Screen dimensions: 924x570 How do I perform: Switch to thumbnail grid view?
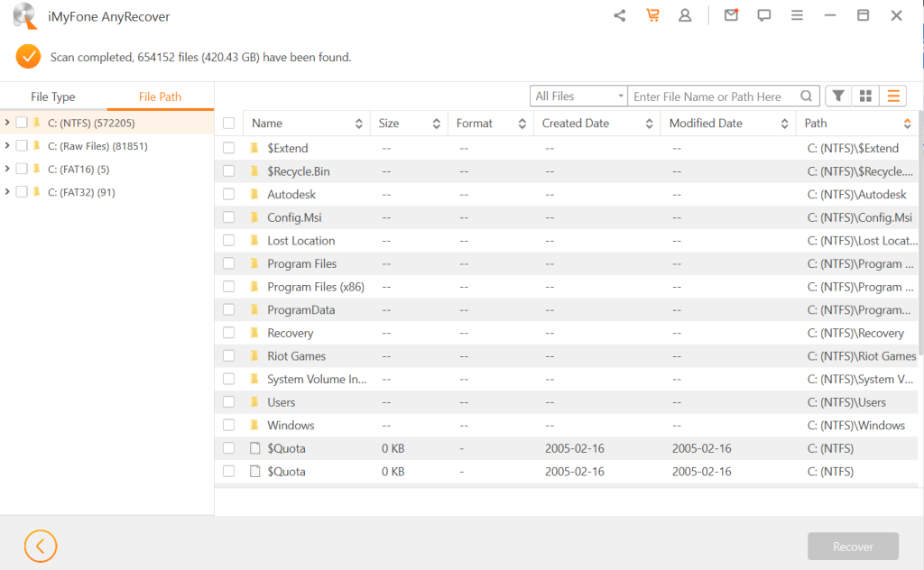pyautogui.click(x=865, y=95)
